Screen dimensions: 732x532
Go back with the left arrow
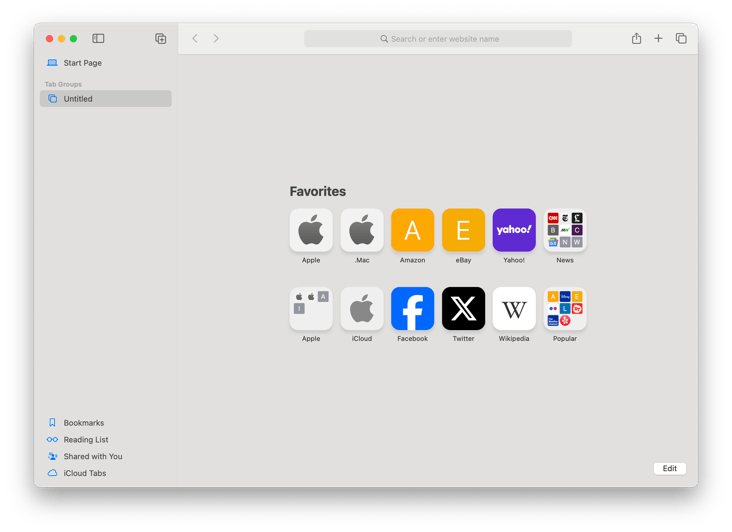[195, 38]
